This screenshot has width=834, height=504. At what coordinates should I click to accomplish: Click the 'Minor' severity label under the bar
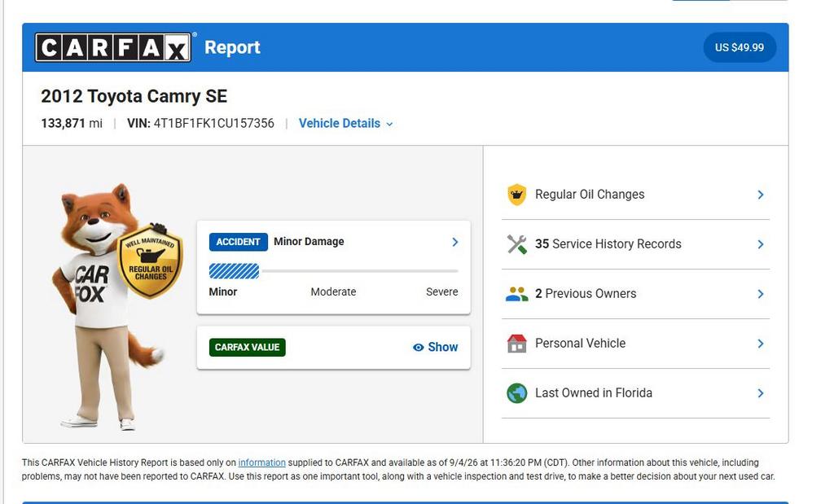pos(223,291)
